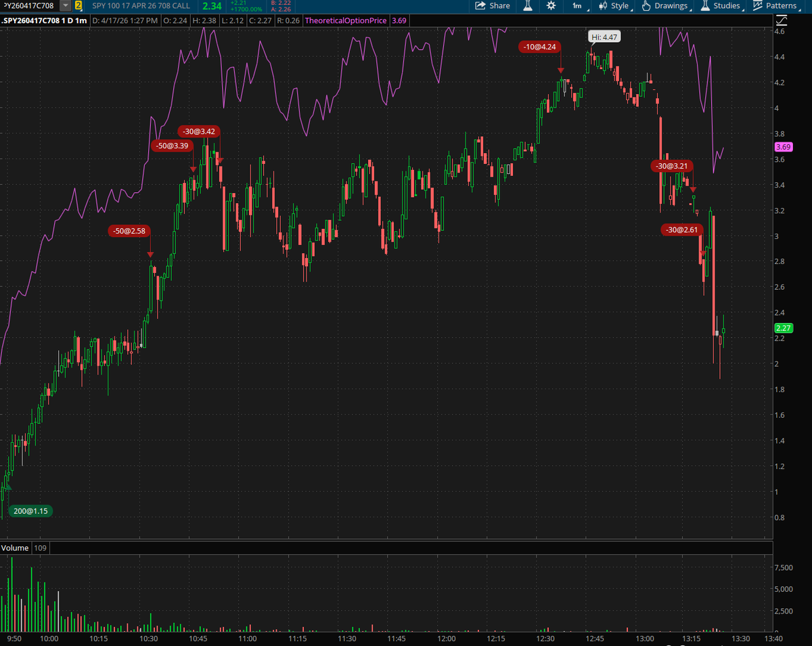The height and width of the screenshot is (646, 812).
Task: Select the -10@4.24 sell bubble
Action: coord(541,47)
